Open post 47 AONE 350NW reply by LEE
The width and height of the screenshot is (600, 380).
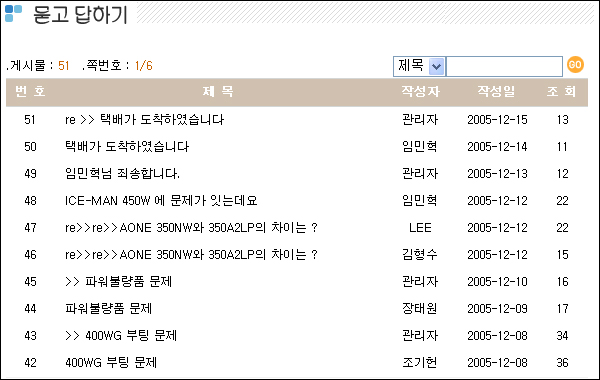click(191, 228)
